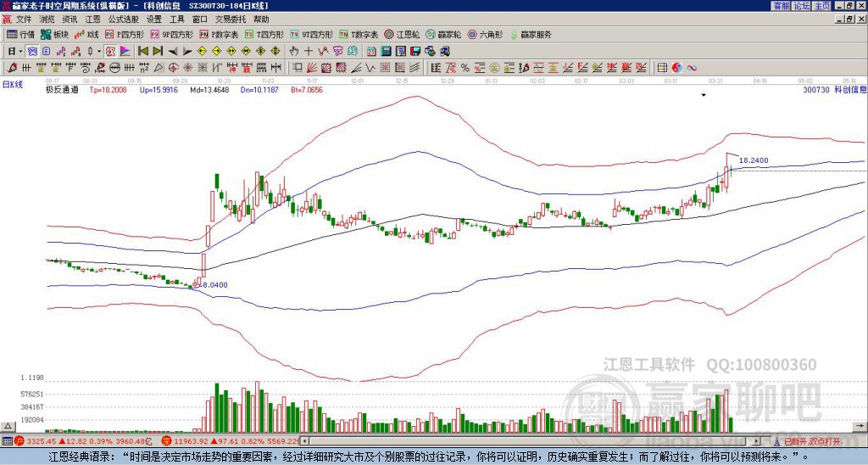Click the black right arrow icon

pos(187,52)
